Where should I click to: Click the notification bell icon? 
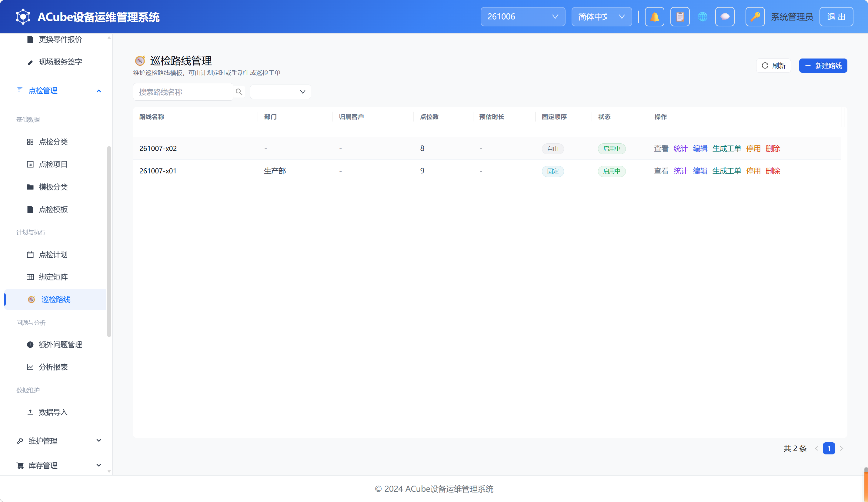pos(654,17)
